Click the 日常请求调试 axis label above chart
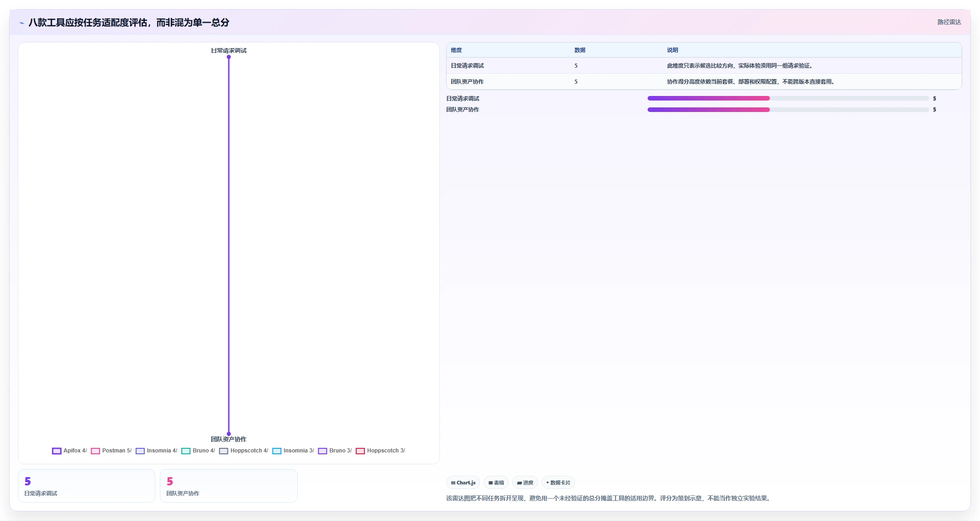The image size is (980, 521). click(229, 51)
